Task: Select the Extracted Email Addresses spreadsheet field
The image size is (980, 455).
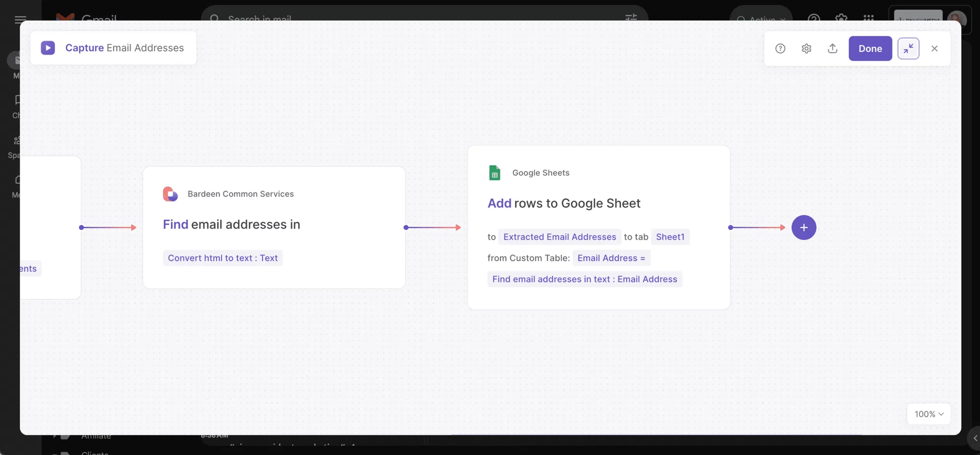Action: tap(559, 237)
